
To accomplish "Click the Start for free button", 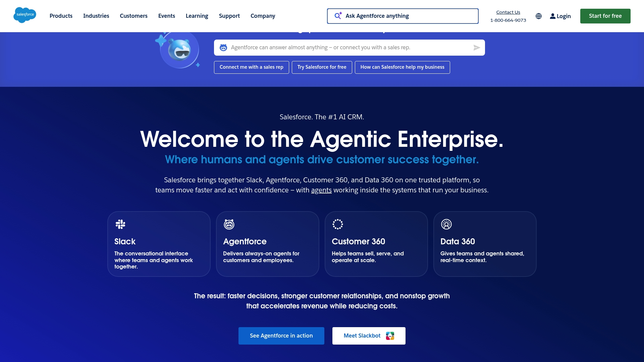I will tap(605, 16).
